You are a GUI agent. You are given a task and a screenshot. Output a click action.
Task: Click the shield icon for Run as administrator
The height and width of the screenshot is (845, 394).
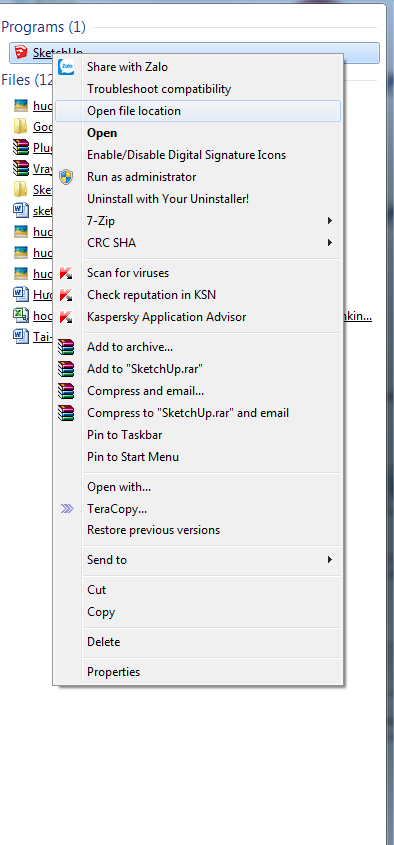click(66, 177)
